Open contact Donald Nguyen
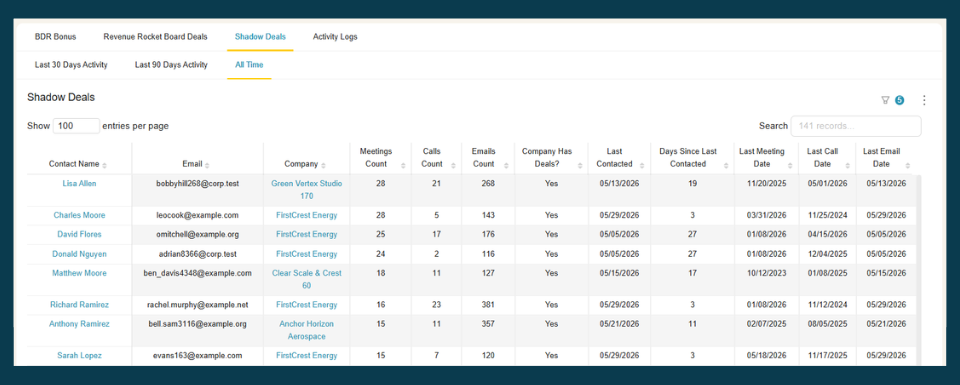Image resolution: width=960 pixels, height=385 pixels. (79, 254)
